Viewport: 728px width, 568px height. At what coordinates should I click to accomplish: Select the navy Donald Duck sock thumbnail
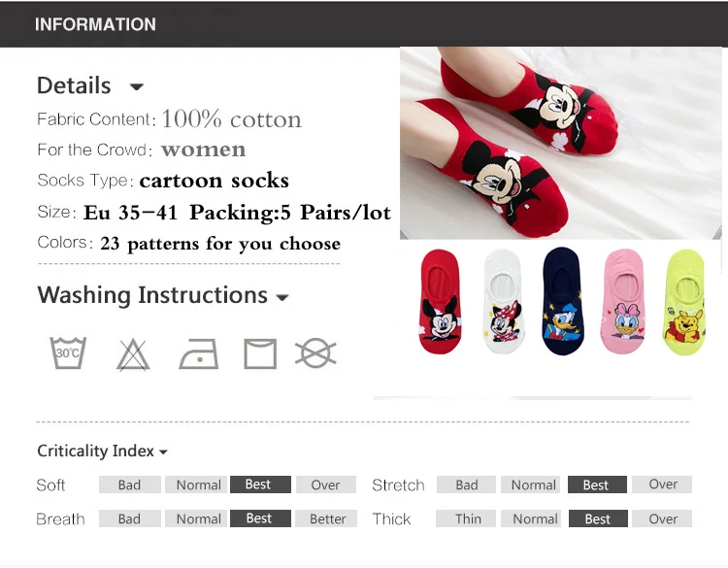click(563, 301)
